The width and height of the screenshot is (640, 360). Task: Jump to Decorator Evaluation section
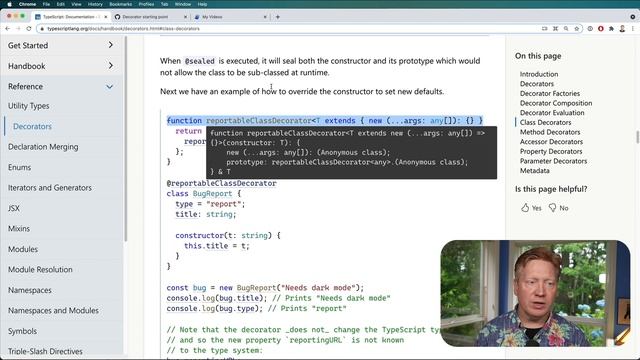[x=552, y=113]
